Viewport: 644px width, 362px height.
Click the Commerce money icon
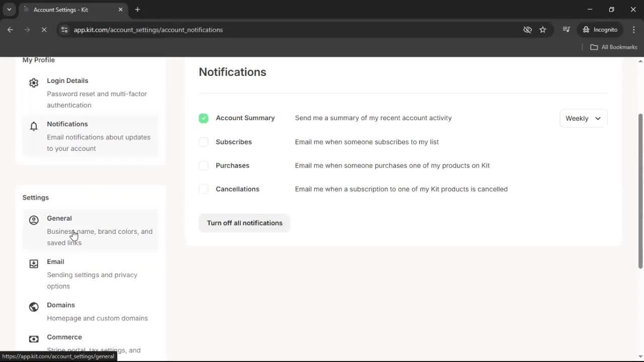(x=34, y=339)
